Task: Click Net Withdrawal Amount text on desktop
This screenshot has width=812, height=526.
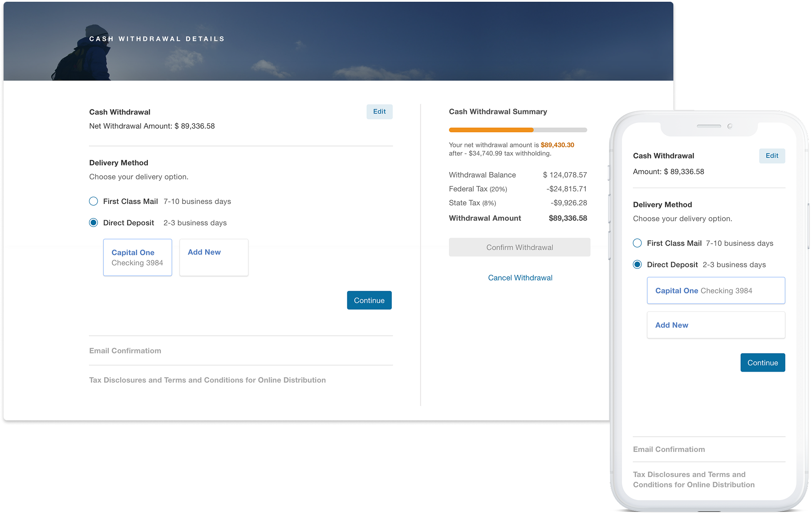Action: click(152, 126)
